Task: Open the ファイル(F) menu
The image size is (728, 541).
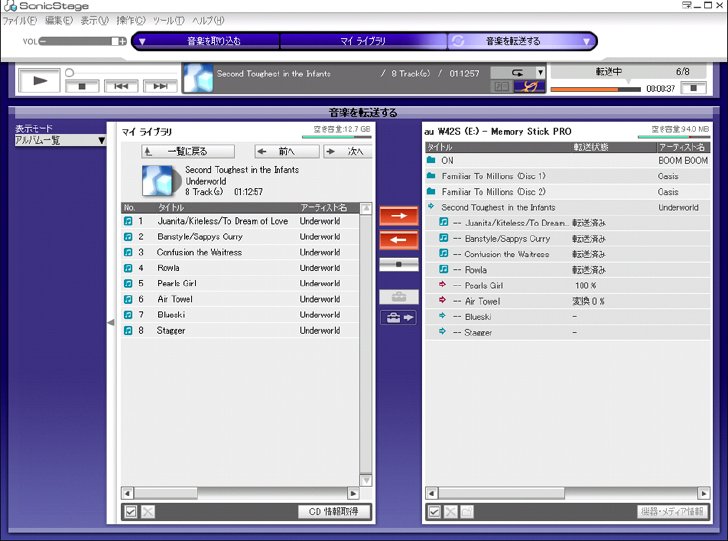Action: tap(19, 20)
